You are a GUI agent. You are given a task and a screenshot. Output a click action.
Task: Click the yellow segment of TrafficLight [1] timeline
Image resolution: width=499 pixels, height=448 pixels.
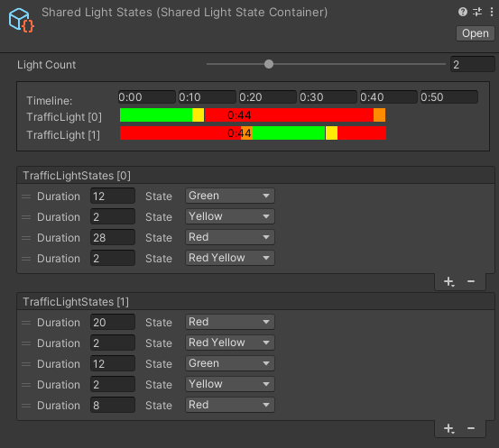(x=331, y=133)
